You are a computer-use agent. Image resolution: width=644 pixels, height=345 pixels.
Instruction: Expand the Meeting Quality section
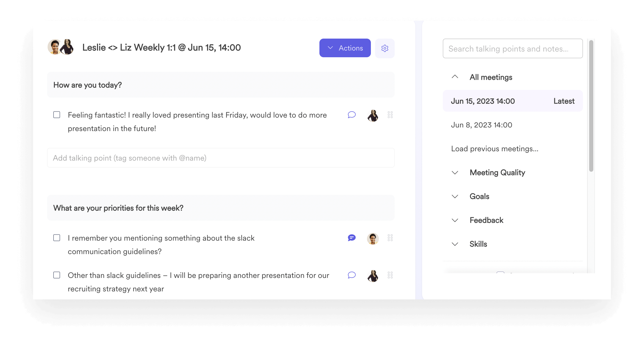pyautogui.click(x=455, y=172)
